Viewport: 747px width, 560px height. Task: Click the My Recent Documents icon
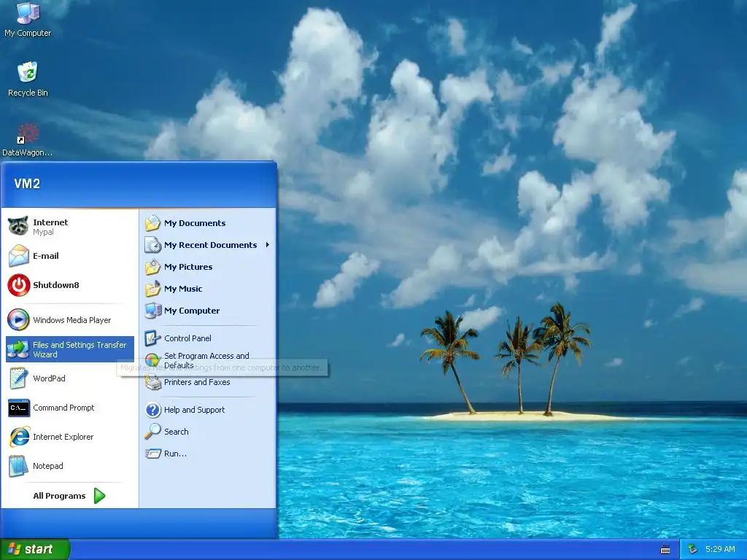(152, 245)
